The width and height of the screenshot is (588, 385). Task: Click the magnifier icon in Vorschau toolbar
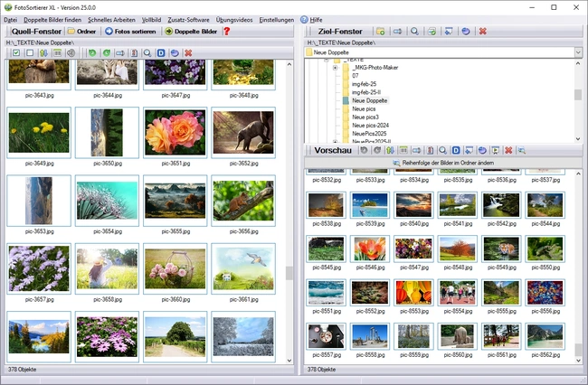(443, 150)
